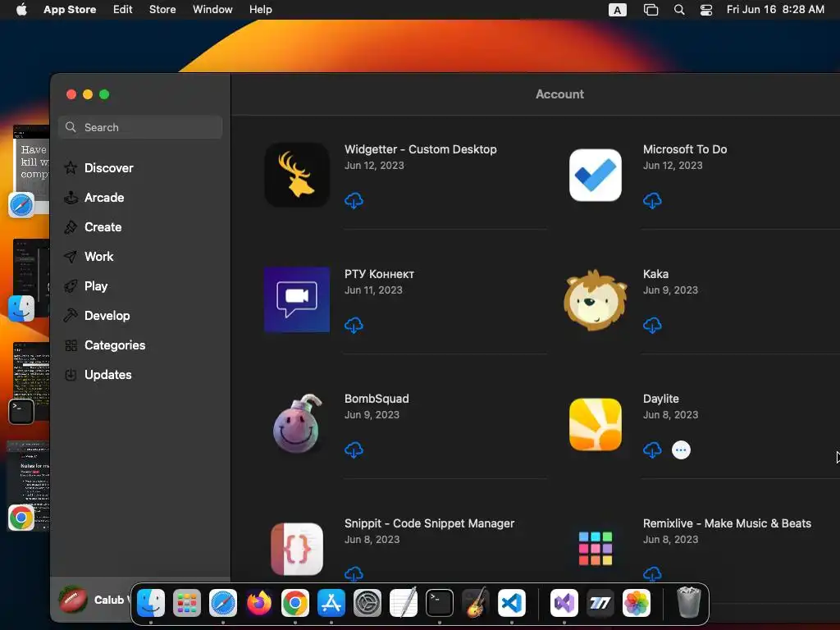Open the Help menu
The width and height of the screenshot is (840, 630).
click(260, 9)
